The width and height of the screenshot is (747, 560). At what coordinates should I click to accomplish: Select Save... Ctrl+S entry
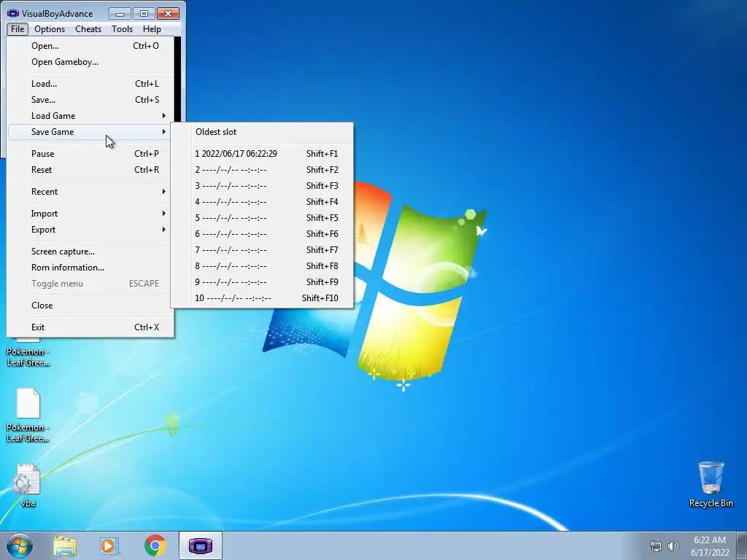[x=90, y=100]
